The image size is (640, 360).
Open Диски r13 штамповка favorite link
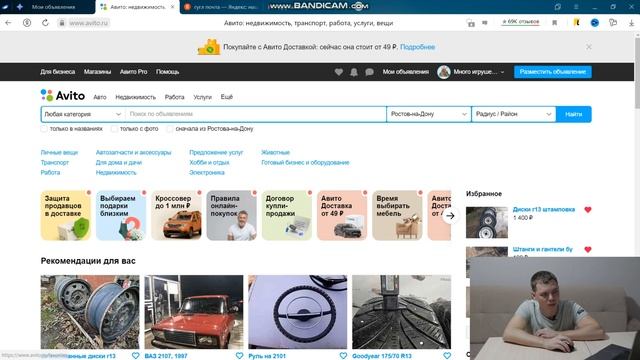pyautogui.click(x=544, y=209)
